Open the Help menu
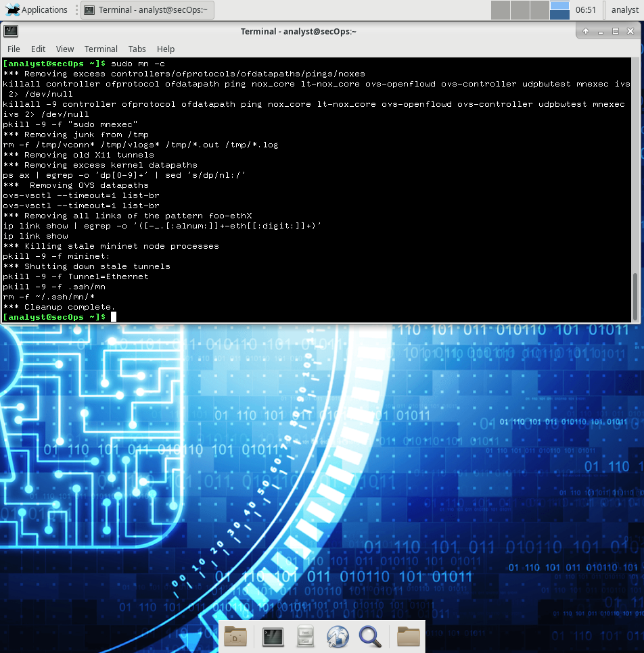644x653 pixels. [166, 49]
